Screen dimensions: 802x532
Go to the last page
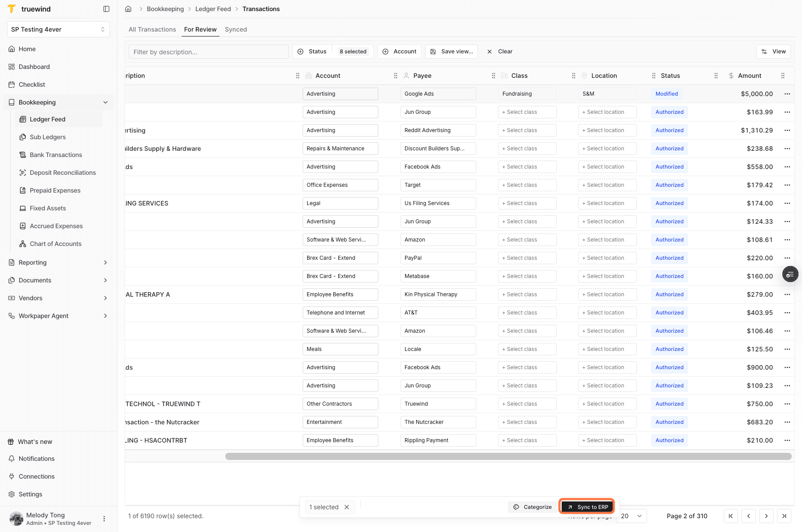(784, 516)
